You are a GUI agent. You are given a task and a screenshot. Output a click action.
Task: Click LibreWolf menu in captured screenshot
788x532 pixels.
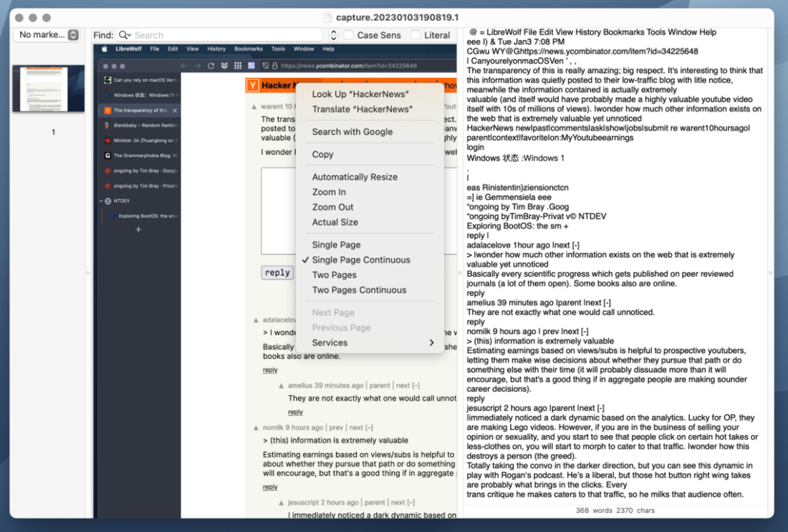[x=128, y=50]
